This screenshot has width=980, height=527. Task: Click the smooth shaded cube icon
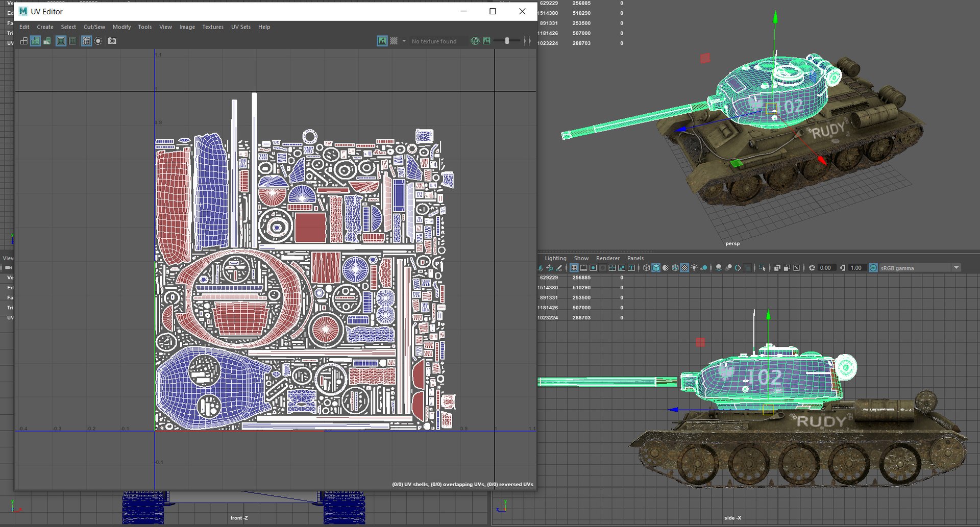pos(656,268)
